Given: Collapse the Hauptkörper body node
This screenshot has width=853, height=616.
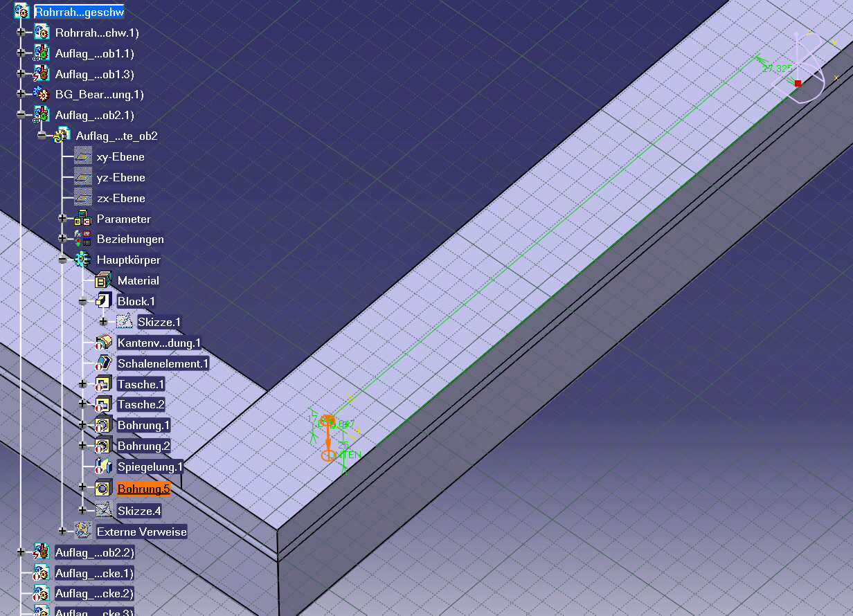Looking at the screenshot, I should point(62,260).
